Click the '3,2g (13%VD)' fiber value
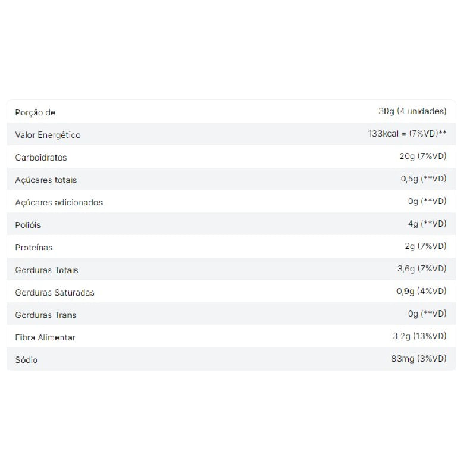 419,336
